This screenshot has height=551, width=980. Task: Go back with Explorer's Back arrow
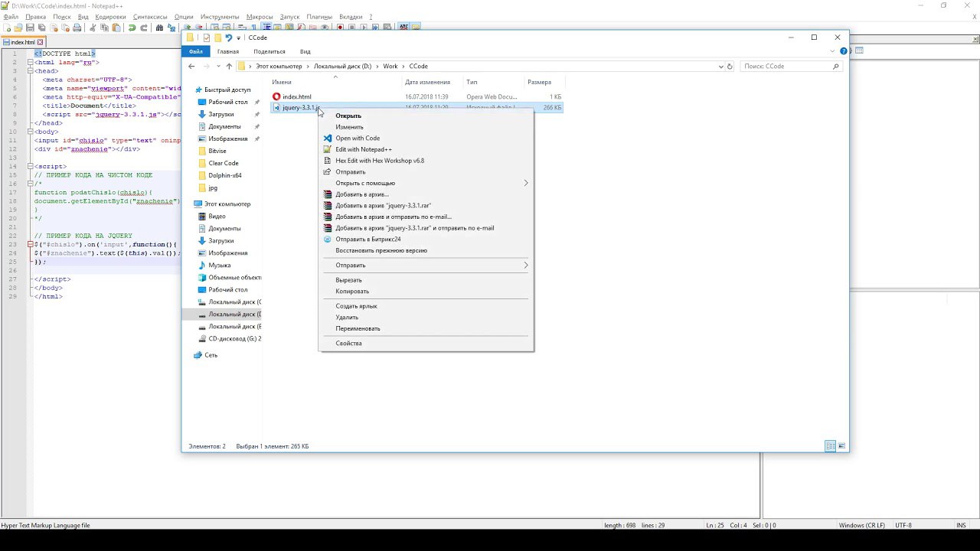(191, 66)
